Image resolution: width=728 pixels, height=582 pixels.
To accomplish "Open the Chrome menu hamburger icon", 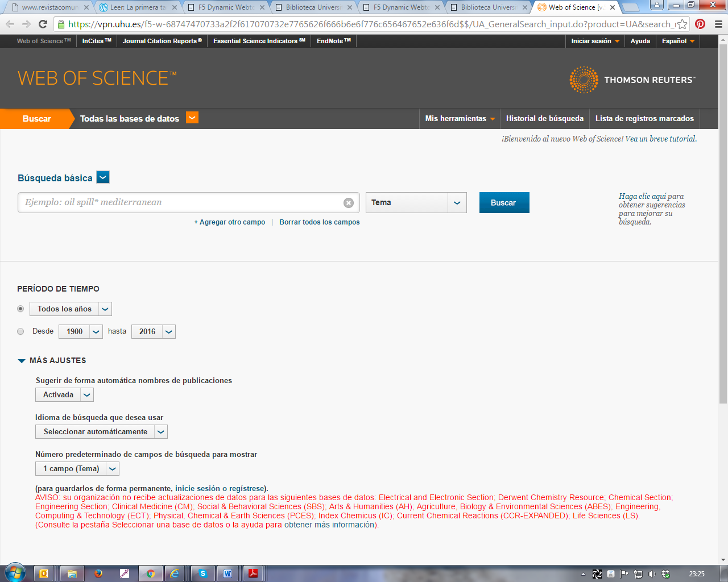I will pos(718,24).
